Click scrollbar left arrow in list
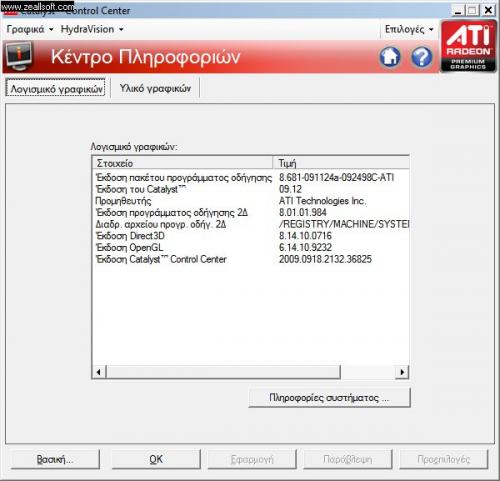The image size is (500, 481). pos(99,372)
